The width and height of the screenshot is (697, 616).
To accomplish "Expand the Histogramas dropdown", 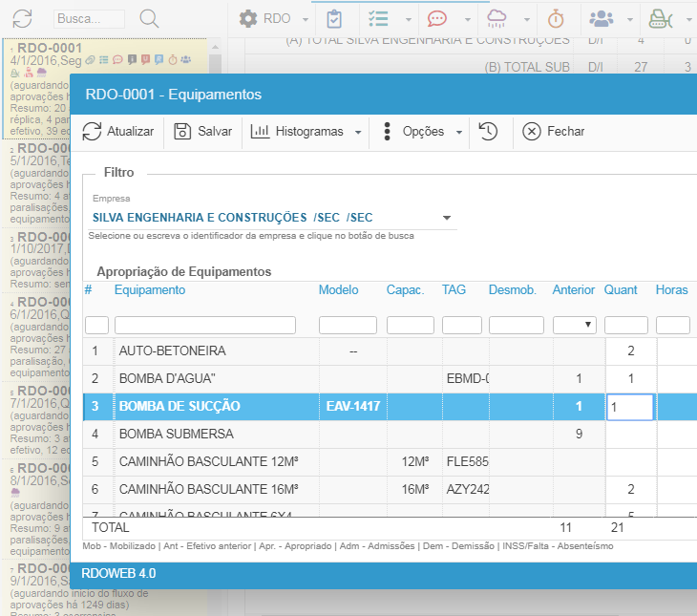I will click(x=306, y=132).
